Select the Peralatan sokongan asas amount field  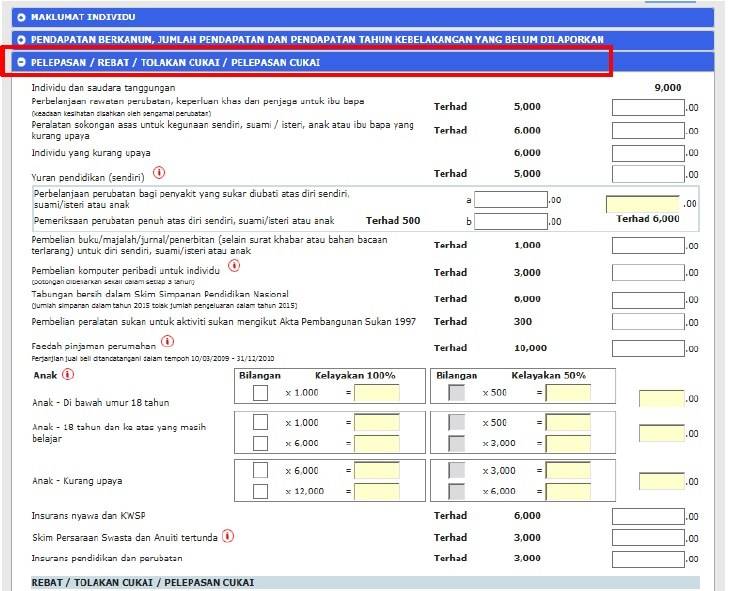647,131
